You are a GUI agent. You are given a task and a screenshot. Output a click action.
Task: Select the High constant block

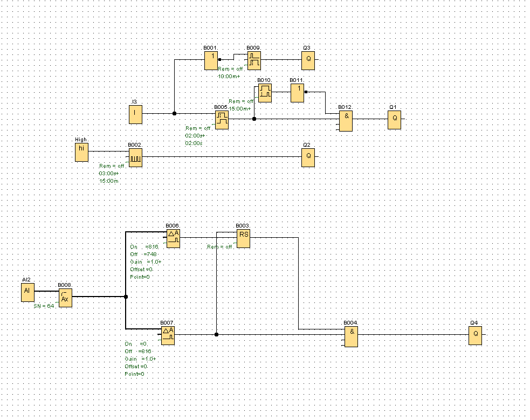[x=81, y=152]
